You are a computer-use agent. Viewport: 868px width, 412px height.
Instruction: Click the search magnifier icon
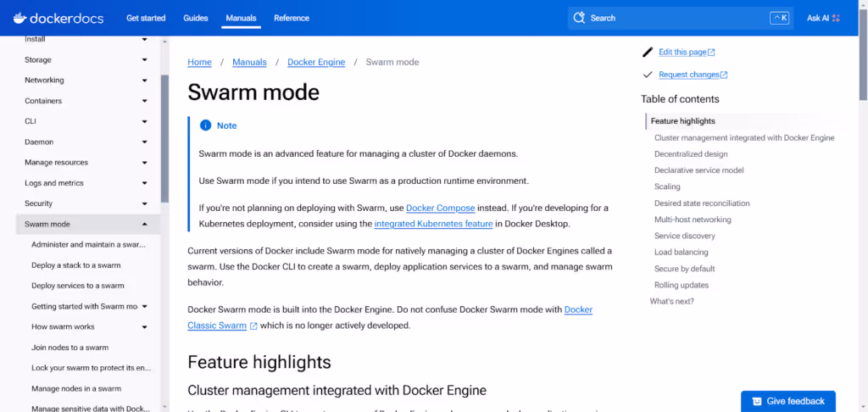(579, 18)
